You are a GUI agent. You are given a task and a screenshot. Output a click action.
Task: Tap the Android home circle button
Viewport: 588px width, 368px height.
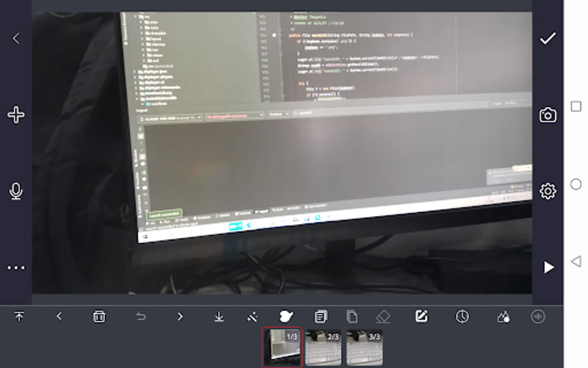point(576,184)
